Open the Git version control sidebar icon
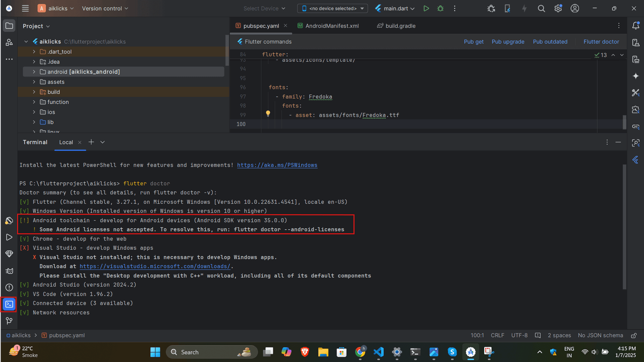This screenshot has width=644, height=362. pyautogui.click(x=9, y=321)
